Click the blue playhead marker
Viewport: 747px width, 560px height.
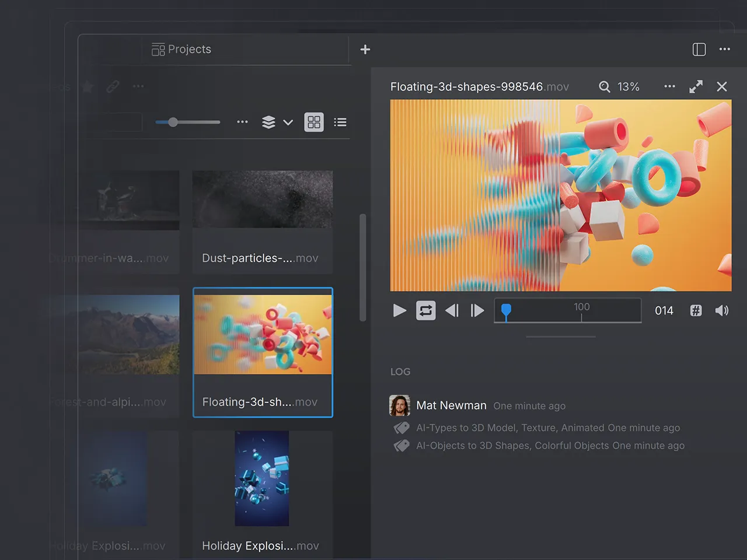click(506, 311)
